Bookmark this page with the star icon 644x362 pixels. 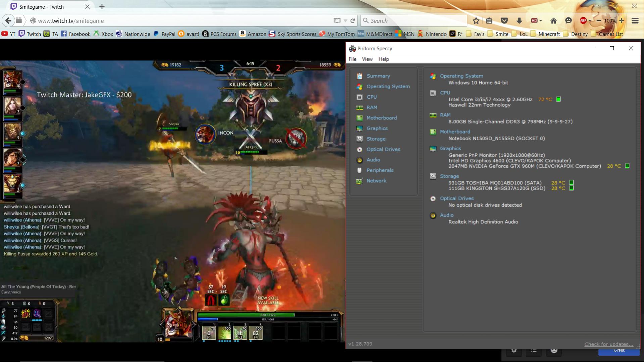[x=476, y=21]
